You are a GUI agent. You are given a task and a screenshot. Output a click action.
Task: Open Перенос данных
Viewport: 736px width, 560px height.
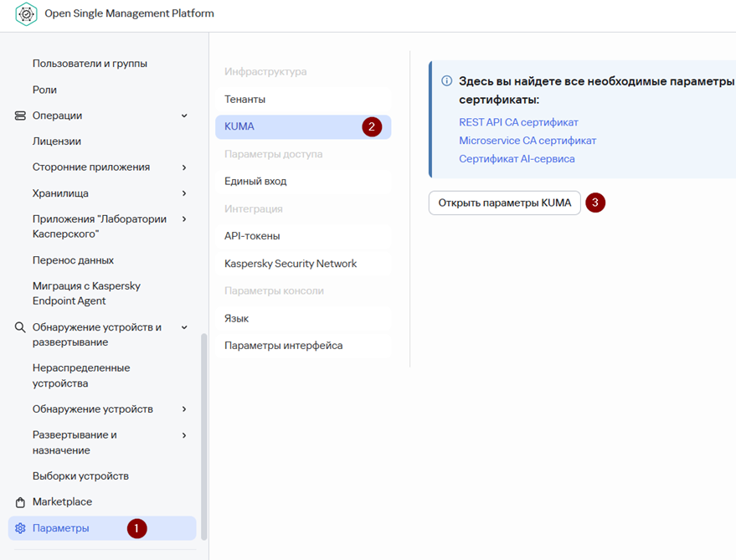point(73,260)
